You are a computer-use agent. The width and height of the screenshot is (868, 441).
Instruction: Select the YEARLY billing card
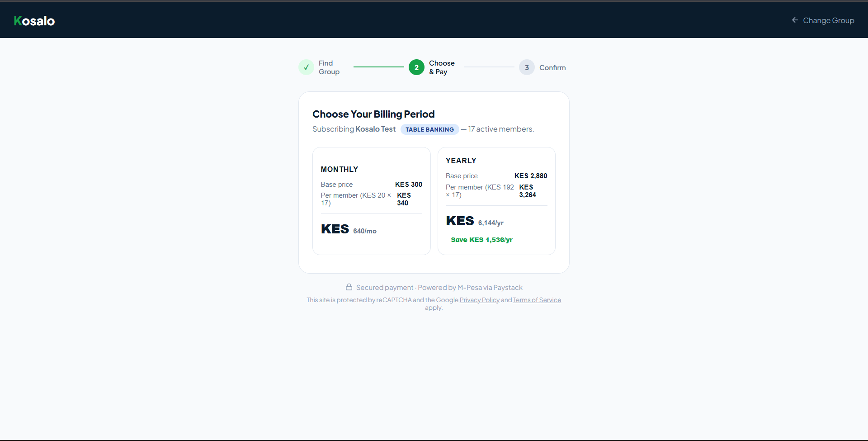(x=496, y=201)
